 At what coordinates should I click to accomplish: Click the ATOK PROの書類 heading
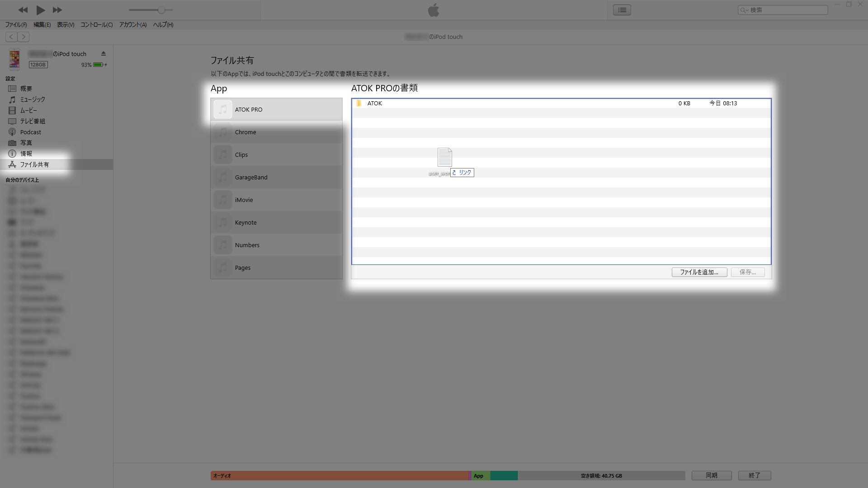[x=384, y=88]
